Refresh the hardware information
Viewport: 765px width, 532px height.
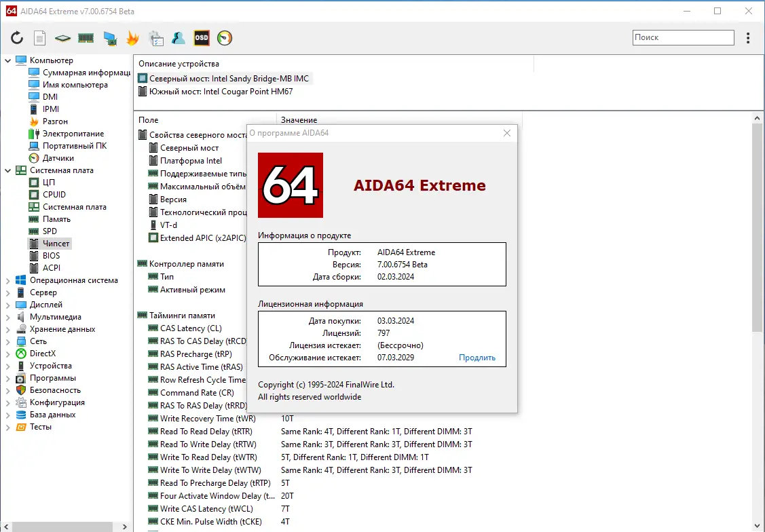pyautogui.click(x=16, y=38)
